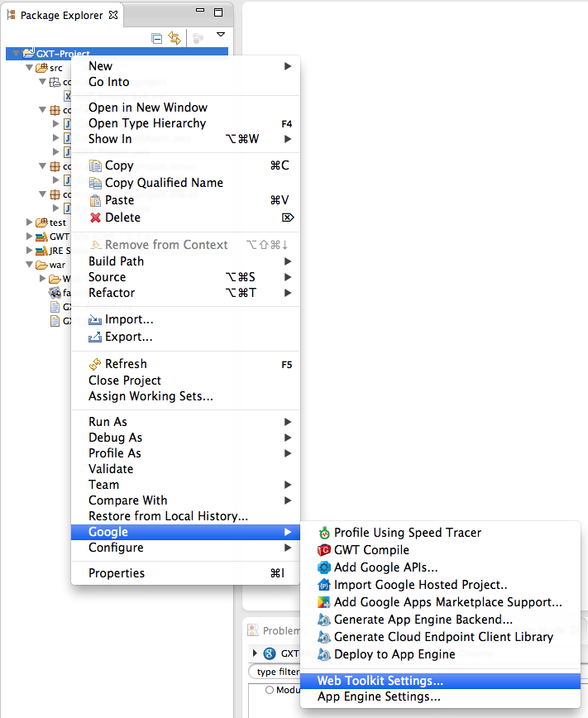Close the Package Explorer tab
588x718 pixels.
[x=113, y=15]
